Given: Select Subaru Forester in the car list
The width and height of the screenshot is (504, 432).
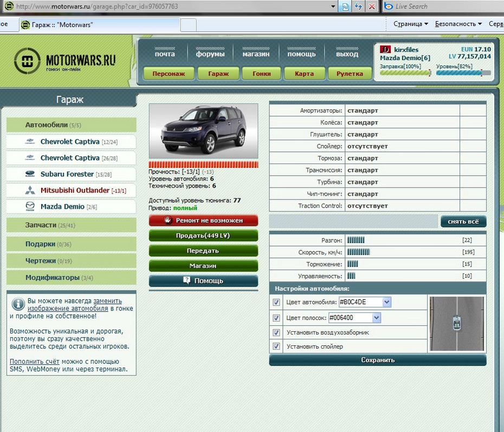Looking at the screenshot, I should pos(72,174).
